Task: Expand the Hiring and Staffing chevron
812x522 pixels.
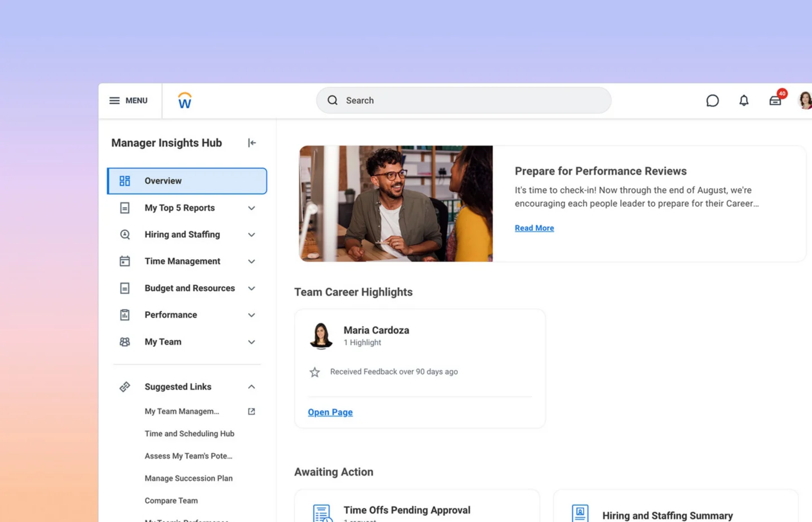Action: click(x=251, y=235)
